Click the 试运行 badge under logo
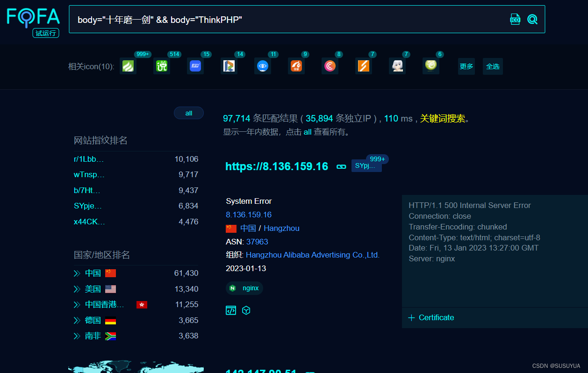Screen dimensions: 588x373 [x=46, y=33]
